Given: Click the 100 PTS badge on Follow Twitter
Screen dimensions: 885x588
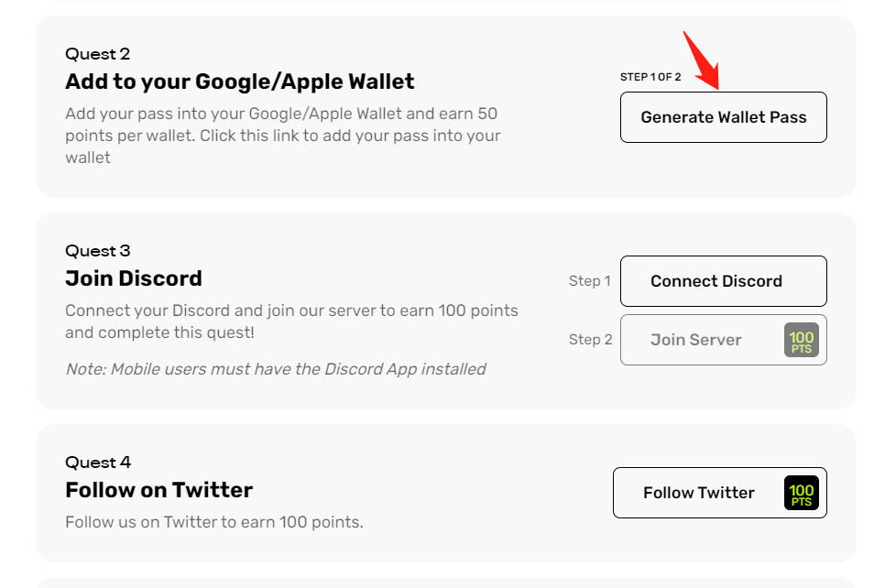Looking at the screenshot, I should (801, 493).
